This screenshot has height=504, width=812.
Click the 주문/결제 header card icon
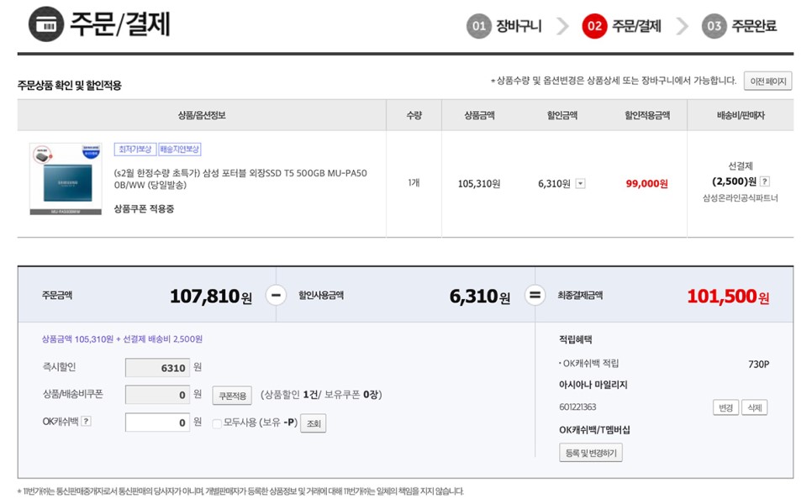tap(46, 24)
